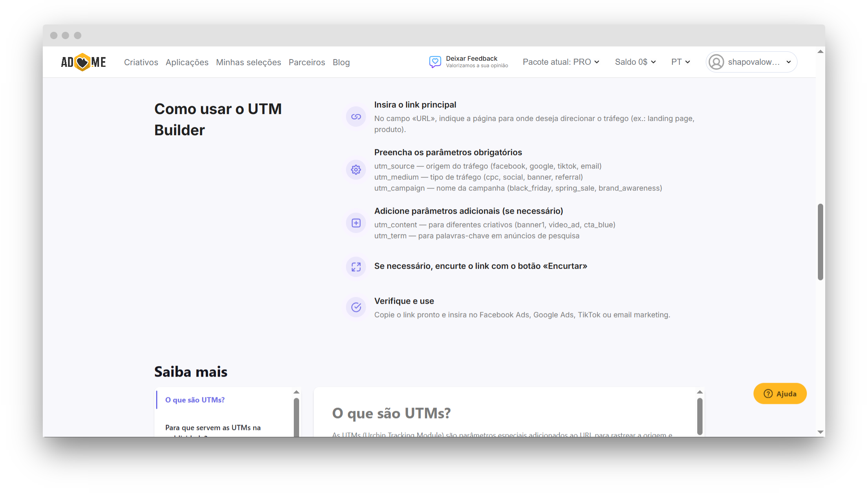This screenshot has width=868, height=498.
Task: Open 'Para que servem as UTMs' topic
Action: point(213,427)
